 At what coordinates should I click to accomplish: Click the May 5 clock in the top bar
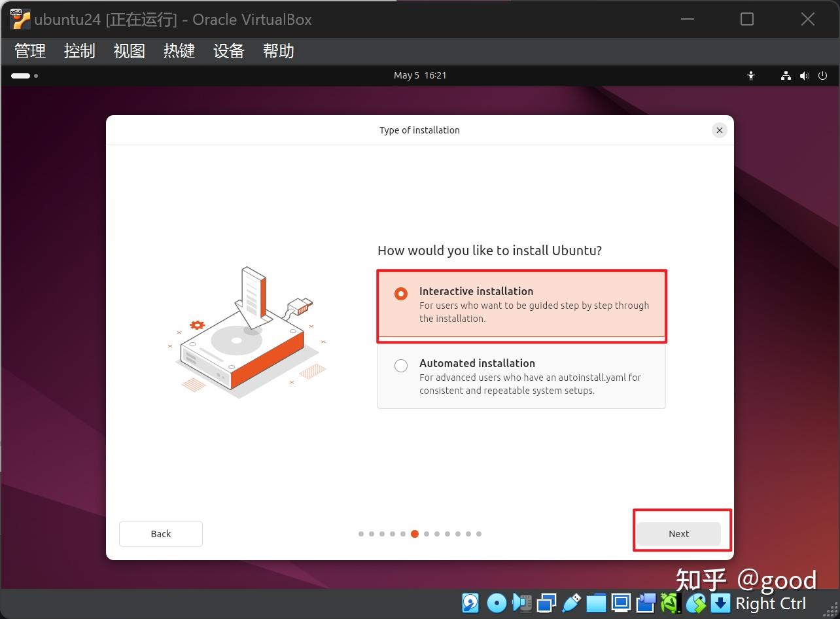(420, 75)
